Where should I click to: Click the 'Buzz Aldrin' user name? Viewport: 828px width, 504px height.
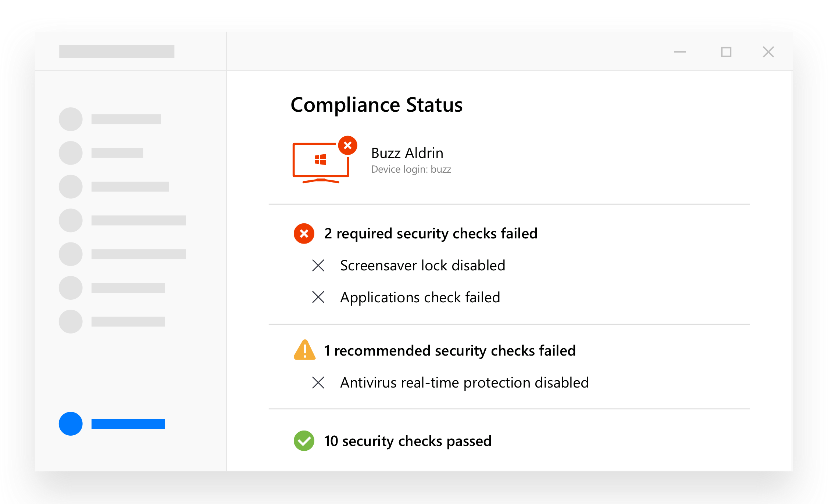407,153
